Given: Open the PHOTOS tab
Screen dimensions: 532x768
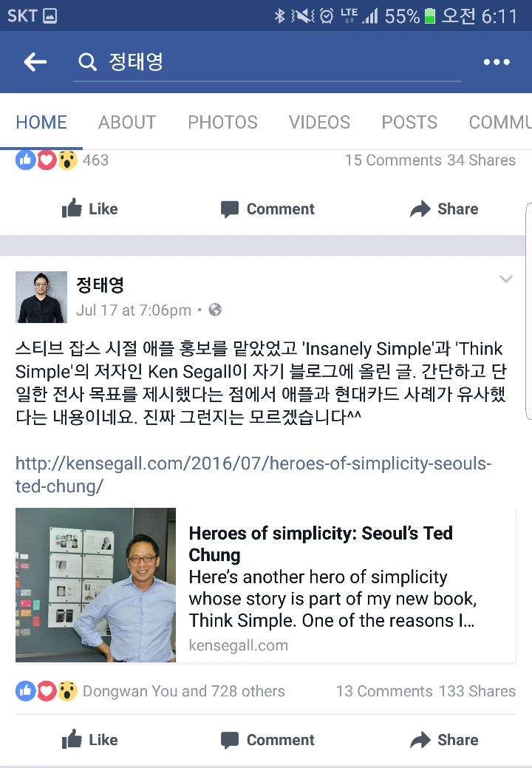Looking at the screenshot, I should (x=222, y=122).
